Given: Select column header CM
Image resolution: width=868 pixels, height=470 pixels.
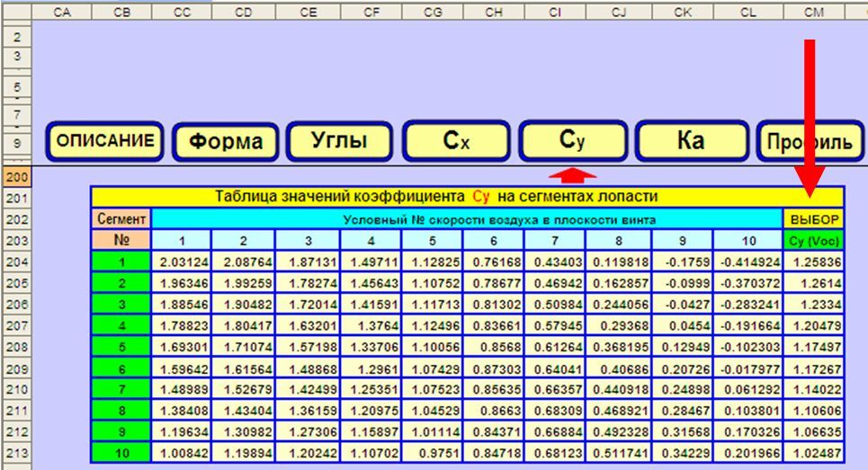Looking at the screenshot, I should (x=814, y=13).
